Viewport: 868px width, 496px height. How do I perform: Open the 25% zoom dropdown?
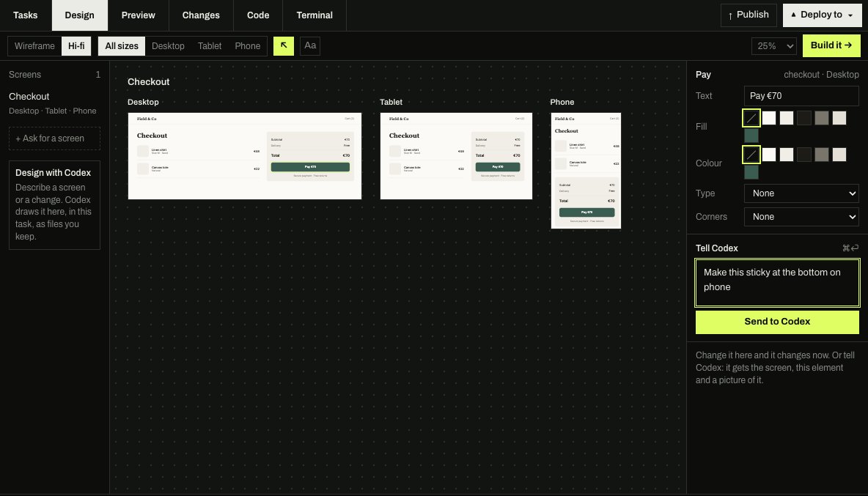coord(774,46)
